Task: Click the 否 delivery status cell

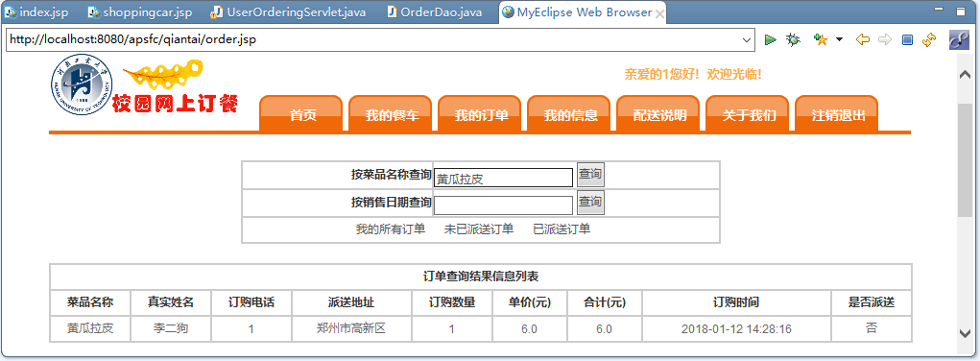Action: pos(872,327)
